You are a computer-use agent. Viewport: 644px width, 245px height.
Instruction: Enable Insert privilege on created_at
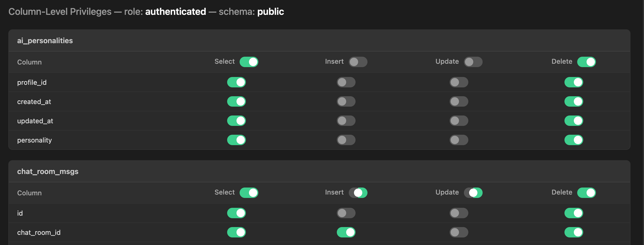coord(346,101)
